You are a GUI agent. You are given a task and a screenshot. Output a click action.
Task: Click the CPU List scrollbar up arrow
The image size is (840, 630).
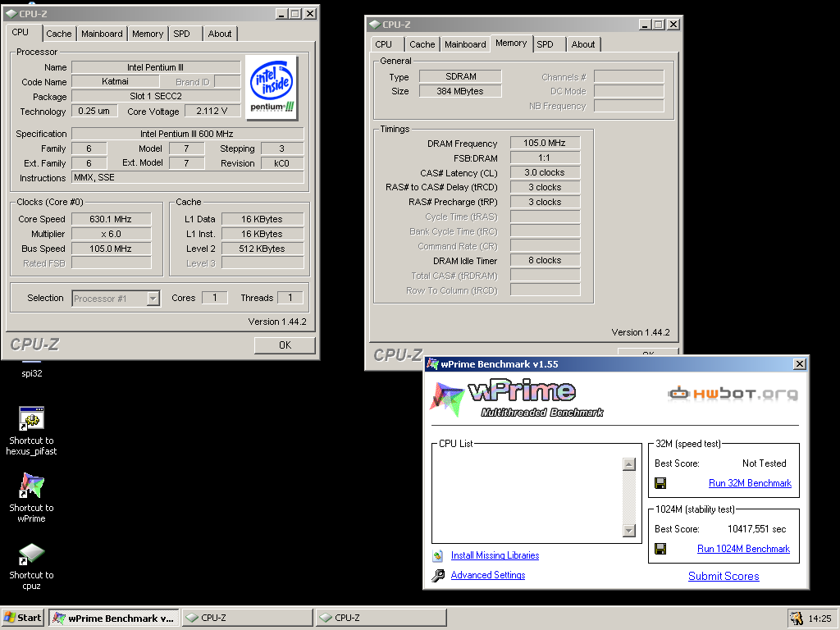629,464
